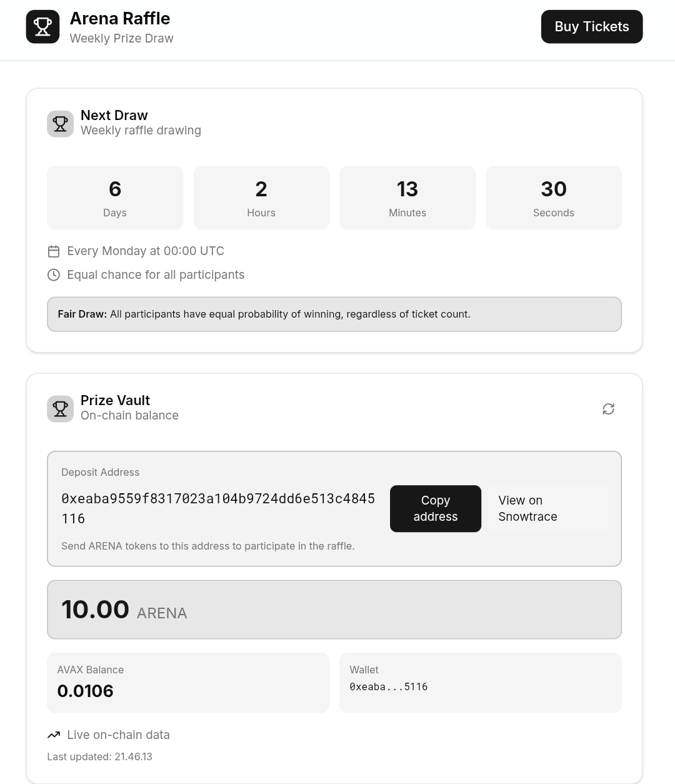Click the Next Draw trophy icon

click(x=60, y=124)
